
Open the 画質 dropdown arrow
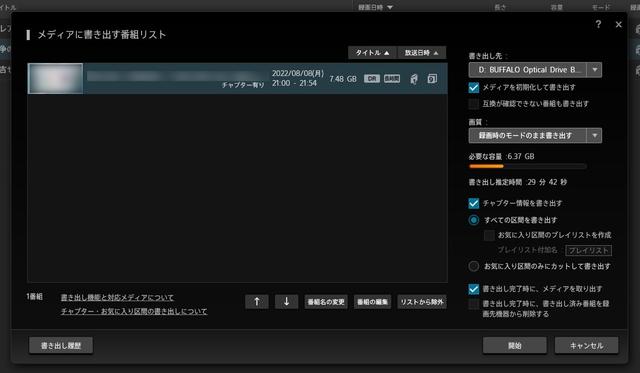594,135
